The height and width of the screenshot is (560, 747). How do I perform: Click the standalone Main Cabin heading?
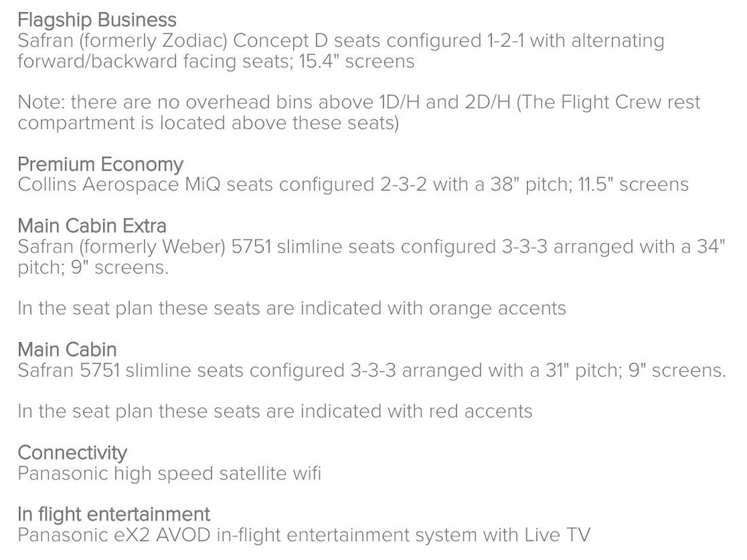67,350
